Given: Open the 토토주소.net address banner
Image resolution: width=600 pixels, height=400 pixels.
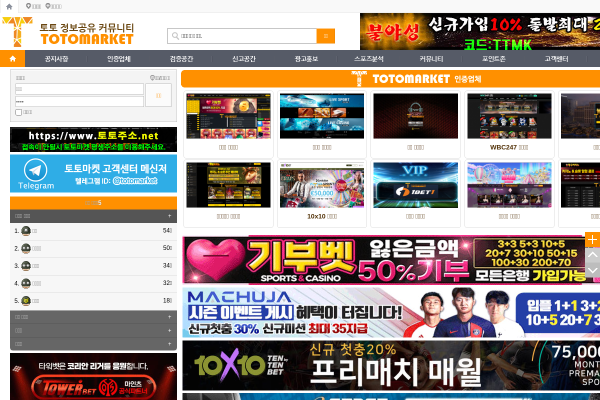Looking at the screenshot, I should (93, 139).
